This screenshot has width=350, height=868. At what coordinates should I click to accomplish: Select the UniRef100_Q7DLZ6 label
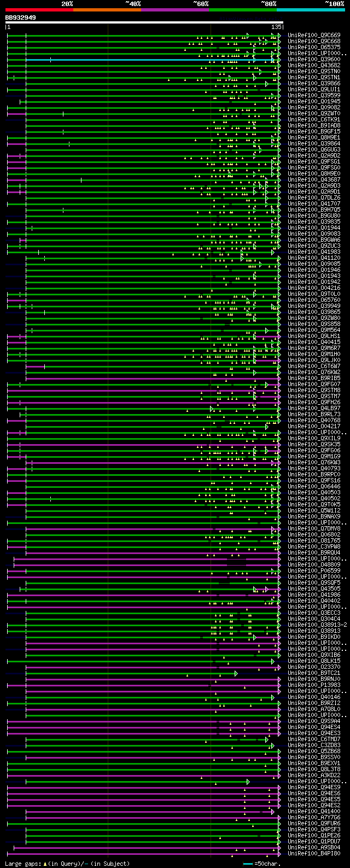pos(314,197)
